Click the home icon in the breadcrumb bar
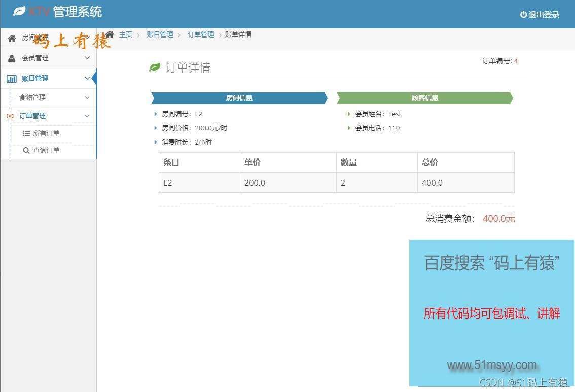This screenshot has height=392, width=575. [x=110, y=33]
